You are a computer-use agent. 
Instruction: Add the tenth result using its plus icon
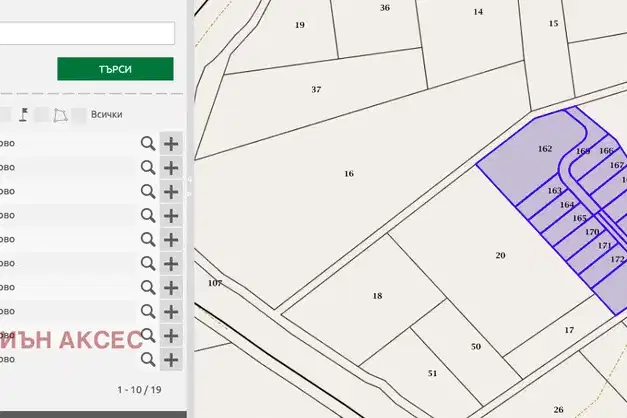[171, 360]
